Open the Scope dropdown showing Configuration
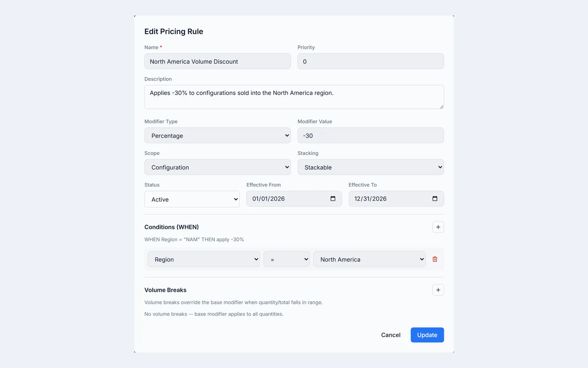This screenshot has width=588, height=368. click(x=218, y=167)
